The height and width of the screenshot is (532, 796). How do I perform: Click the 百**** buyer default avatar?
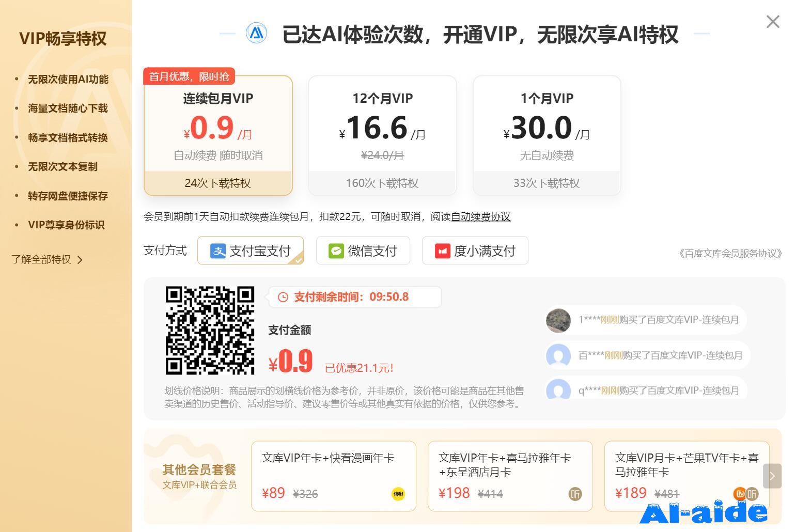point(558,355)
